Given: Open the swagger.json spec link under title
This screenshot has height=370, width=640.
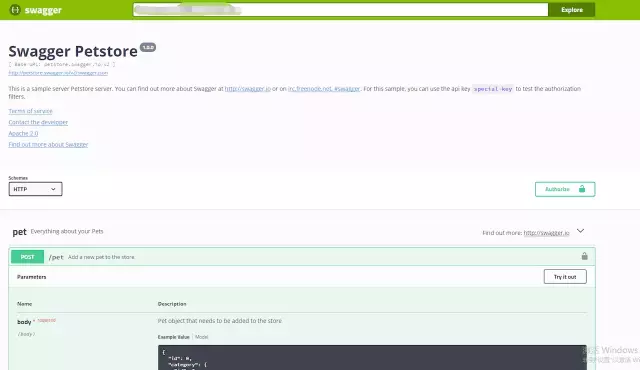Looking at the screenshot, I should click(58, 73).
